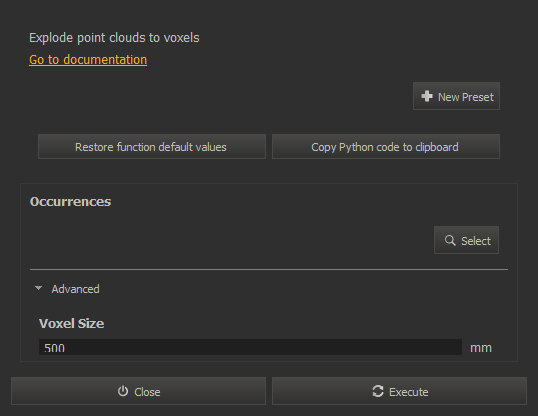Click the Voxel Size heading

[x=71, y=323]
